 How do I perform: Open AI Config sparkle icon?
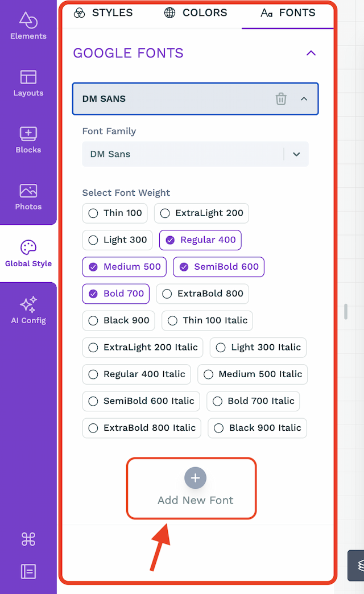pyautogui.click(x=28, y=304)
